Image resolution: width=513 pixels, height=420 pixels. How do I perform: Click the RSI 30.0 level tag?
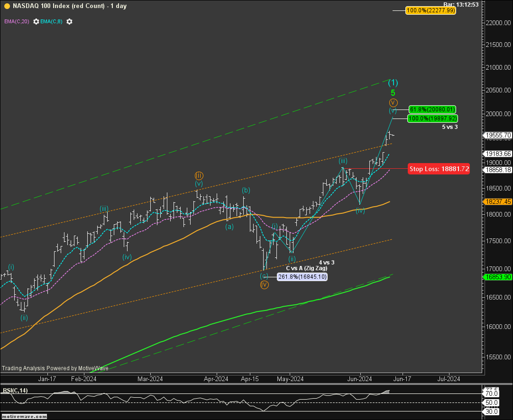click(492, 411)
